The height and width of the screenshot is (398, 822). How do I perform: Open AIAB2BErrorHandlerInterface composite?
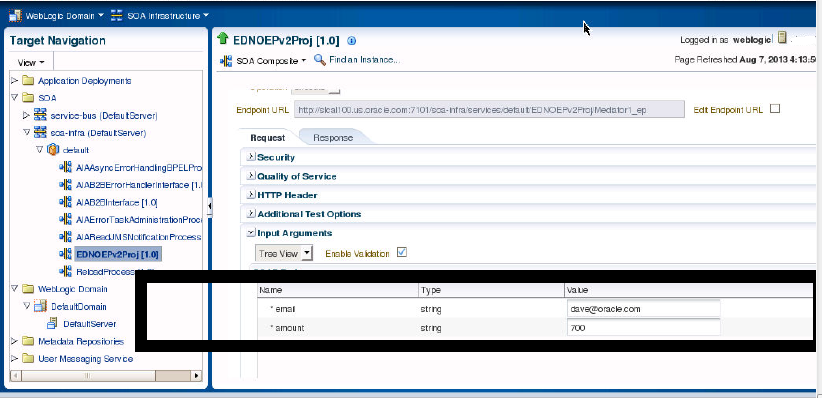138,185
